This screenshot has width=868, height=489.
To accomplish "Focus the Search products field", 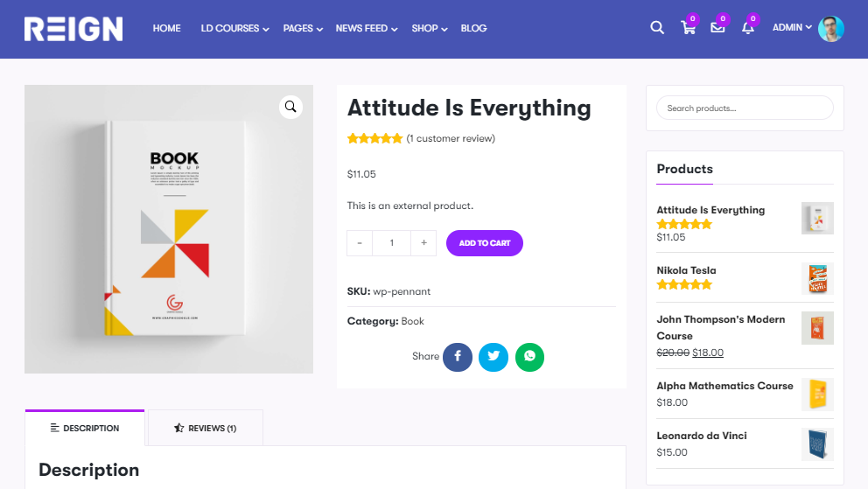I will point(745,108).
